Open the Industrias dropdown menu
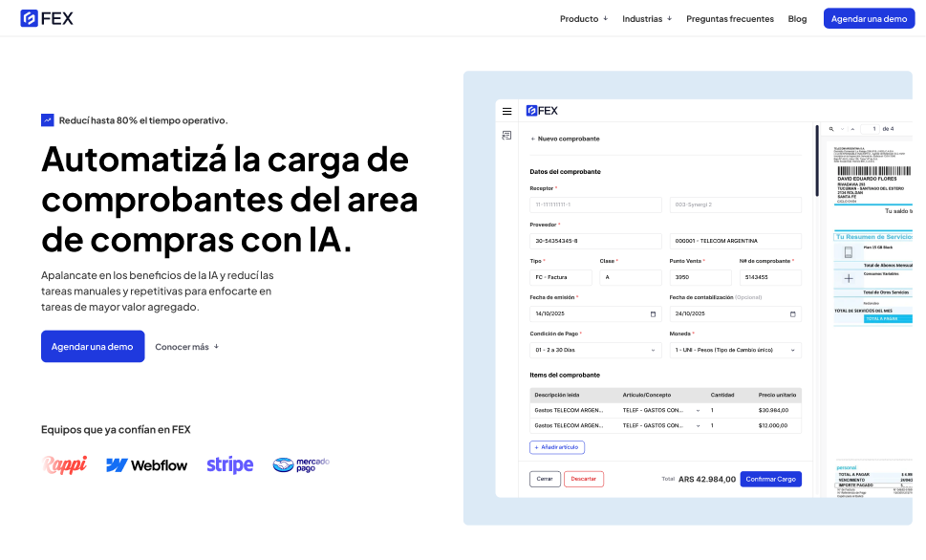926x560 pixels. pos(647,19)
